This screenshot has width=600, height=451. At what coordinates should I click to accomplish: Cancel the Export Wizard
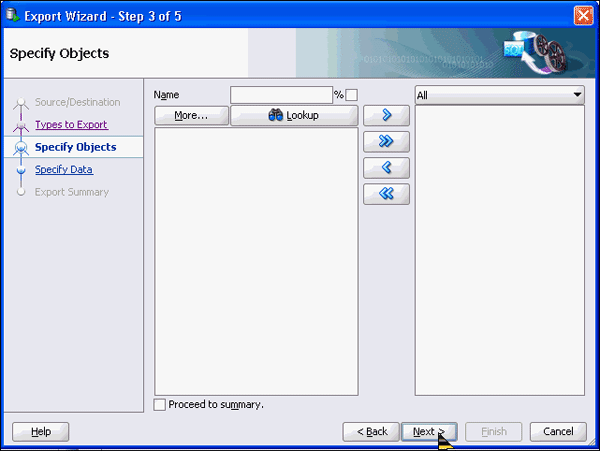(x=558, y=431)
